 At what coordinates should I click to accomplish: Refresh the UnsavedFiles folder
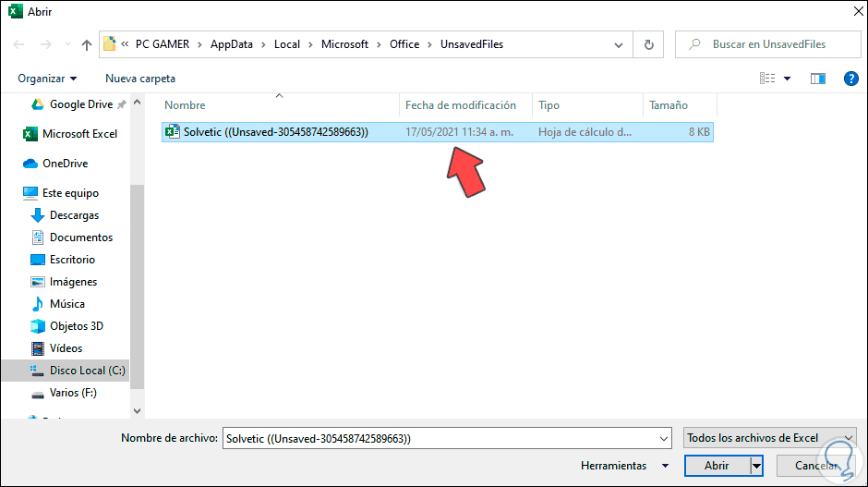click(x=649, y=45)
